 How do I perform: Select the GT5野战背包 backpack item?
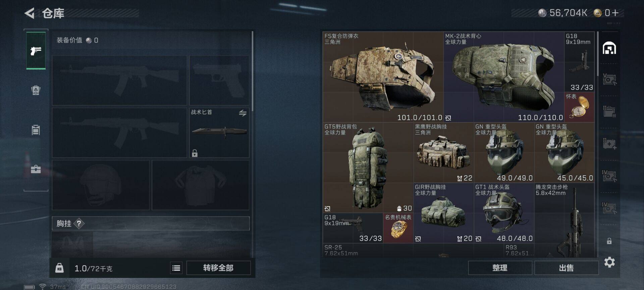coord(368,167)
